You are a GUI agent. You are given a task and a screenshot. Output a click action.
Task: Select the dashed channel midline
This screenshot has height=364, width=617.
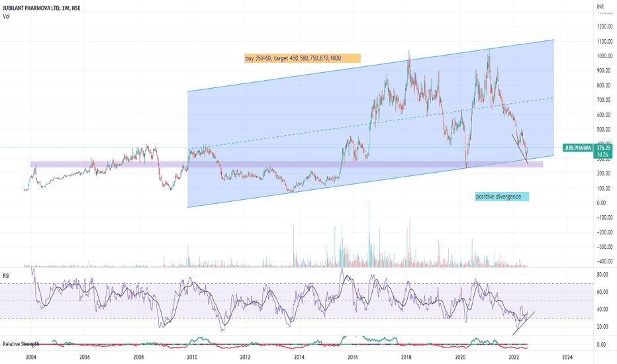(x=370, y=123)
